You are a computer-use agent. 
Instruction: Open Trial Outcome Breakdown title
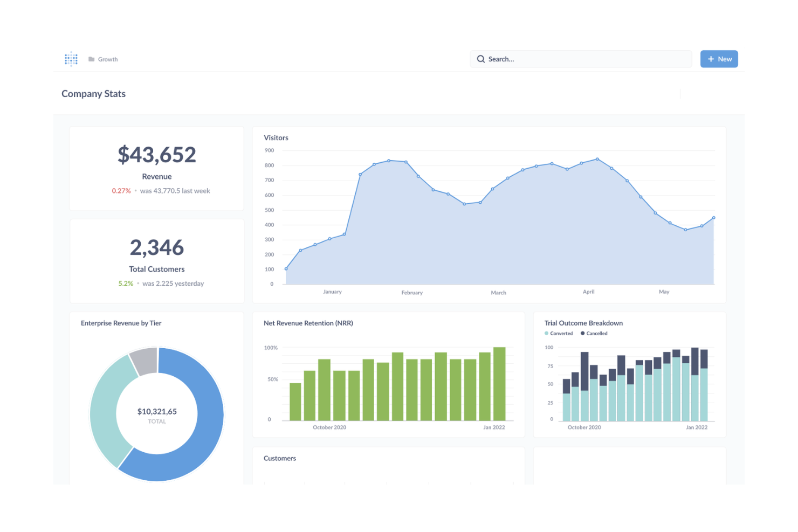pyautogui.click(x=583, y=323)
